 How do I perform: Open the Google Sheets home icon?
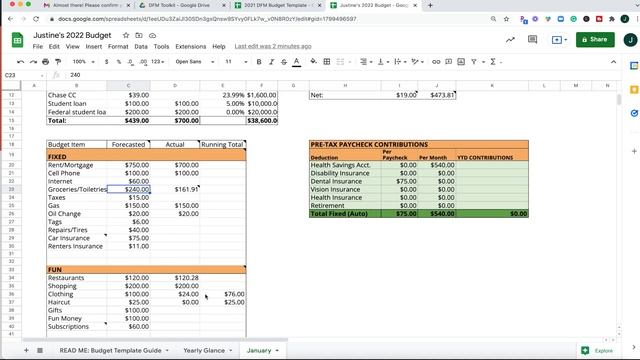coord(17,40)
